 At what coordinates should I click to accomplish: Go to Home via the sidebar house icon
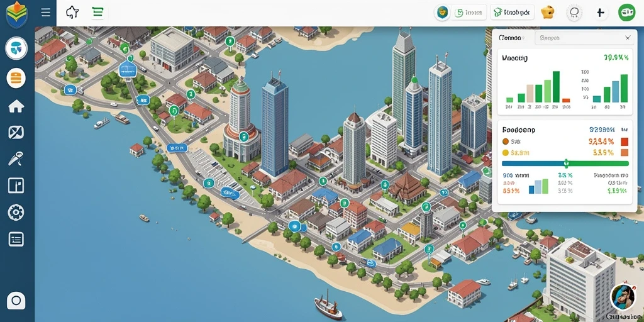pyautogui.click(x=16, y=106)
